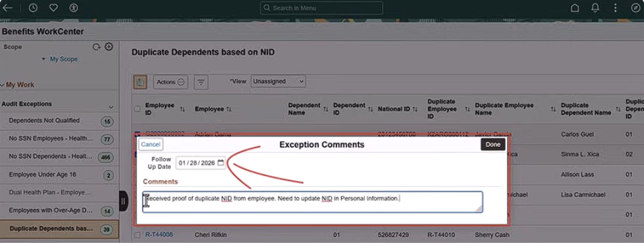The width and height of the screenshot is (644, 243).
Task: Click the Allison Lass cell
Action: click(577, 174)
